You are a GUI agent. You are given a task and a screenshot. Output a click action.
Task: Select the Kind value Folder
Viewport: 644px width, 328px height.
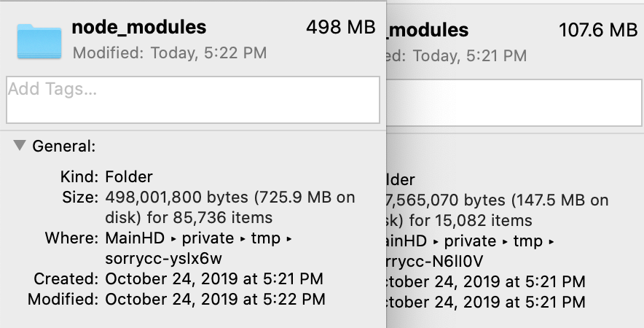129,177
